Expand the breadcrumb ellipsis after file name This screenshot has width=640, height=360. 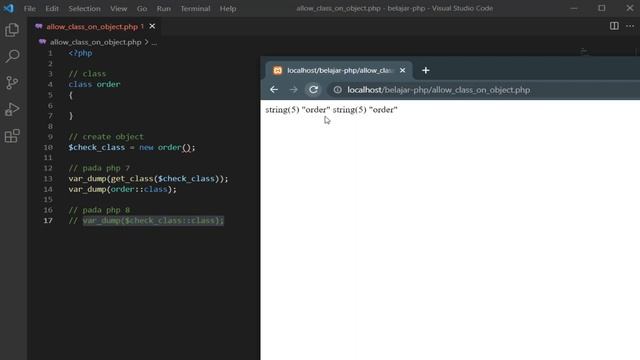coord(154,42)
